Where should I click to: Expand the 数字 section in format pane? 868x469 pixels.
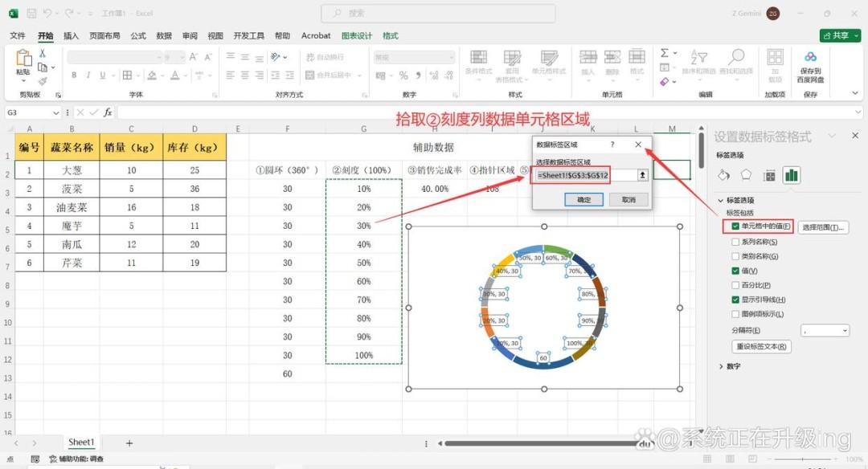[x=730, y=366]
